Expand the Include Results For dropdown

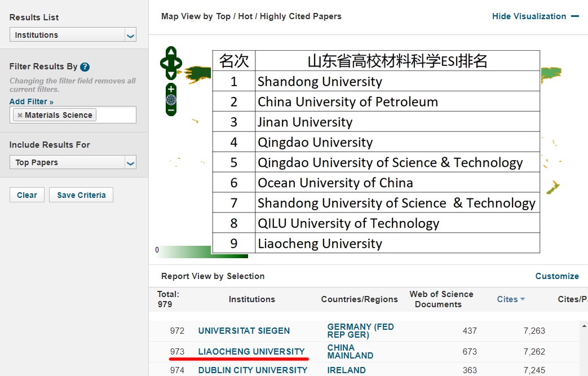[x=73, y=162]
